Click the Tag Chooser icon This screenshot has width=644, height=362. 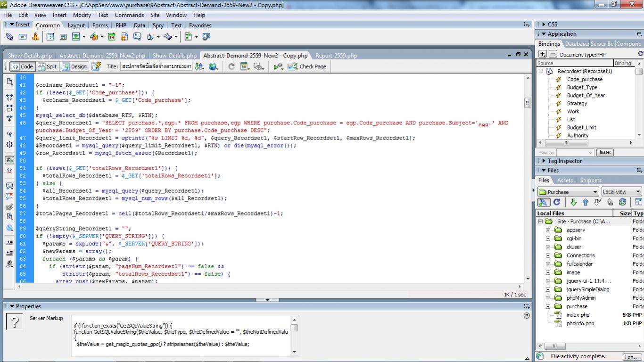click(206, 37)
